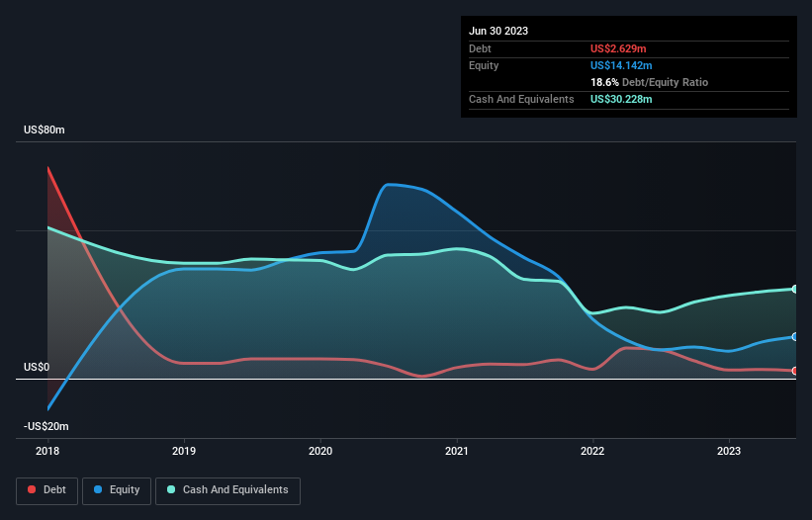Viewport: 812px width, 520px height.
Task: Click the US$2.629m debt value
Action: pos(618,48)
